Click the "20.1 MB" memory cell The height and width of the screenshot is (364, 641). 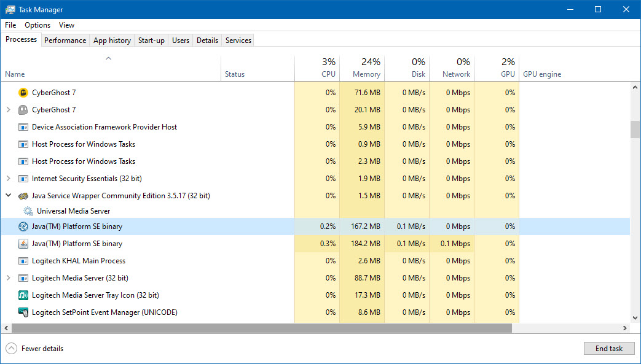pyautogui.click(x=362, y=110)
